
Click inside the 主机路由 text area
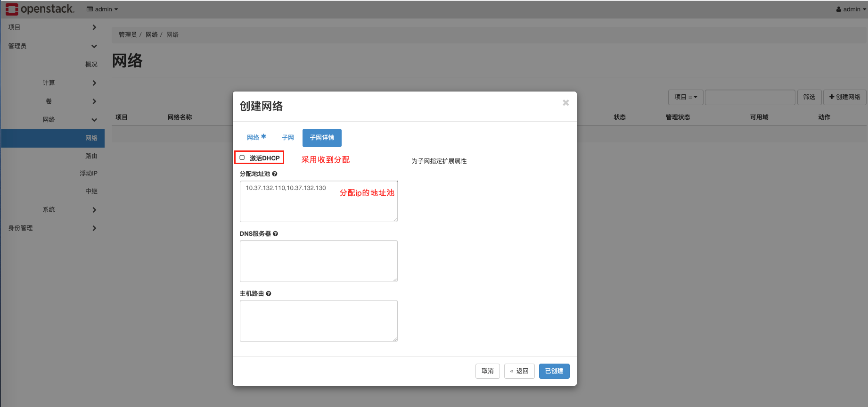coord(319,321)
